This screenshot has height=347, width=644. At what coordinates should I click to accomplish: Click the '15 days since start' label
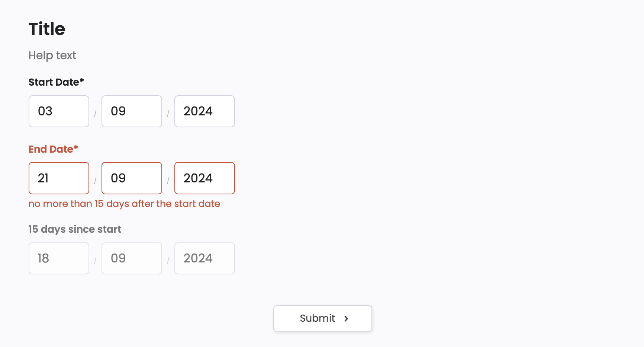(75, 229)
